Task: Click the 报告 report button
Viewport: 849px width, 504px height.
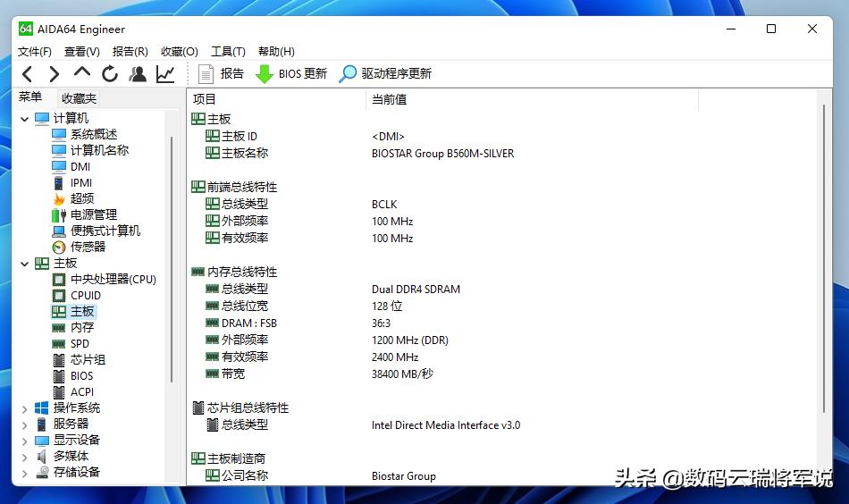Action: tap(221, 73)
